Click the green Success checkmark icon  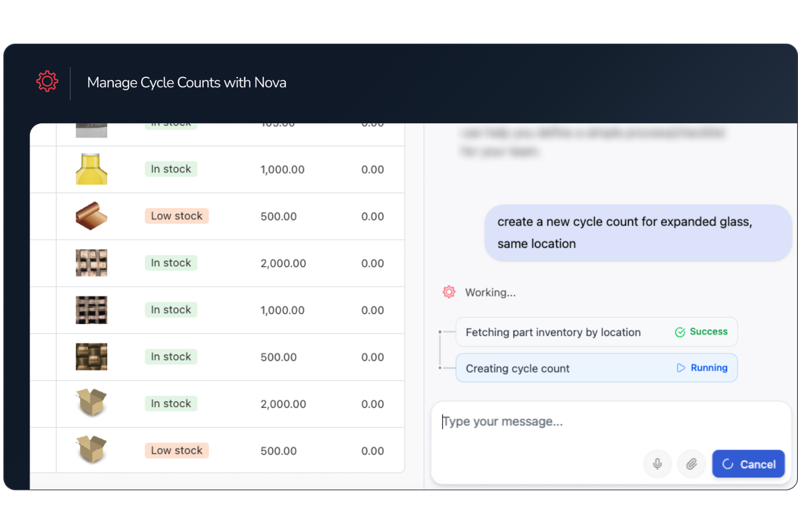[679, 331]
